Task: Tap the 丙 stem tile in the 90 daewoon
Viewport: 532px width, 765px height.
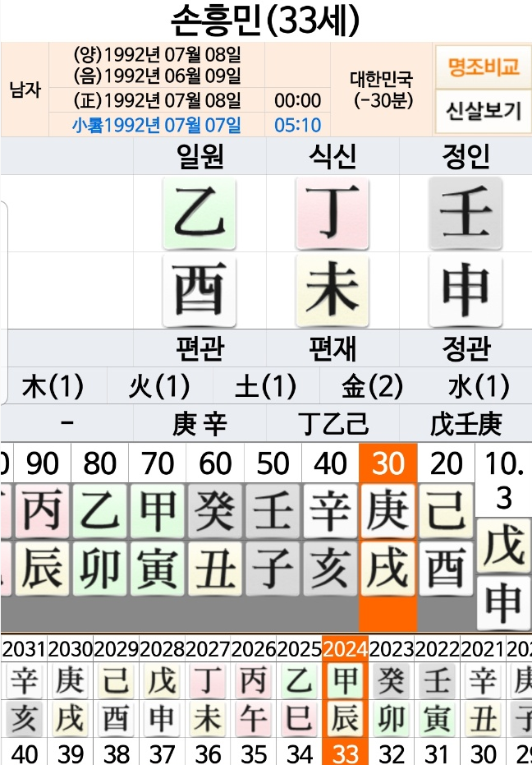Action: click(43, 511)
